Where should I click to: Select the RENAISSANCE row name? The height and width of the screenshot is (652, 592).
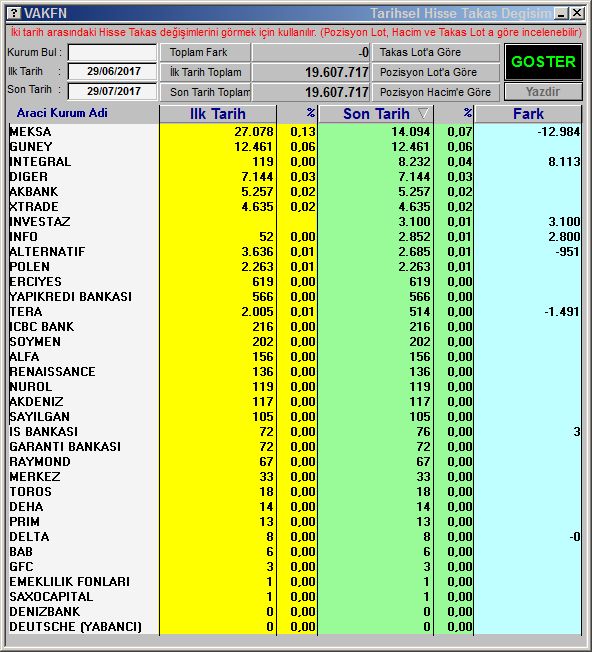pyautogui.click(x=52, y=372)
